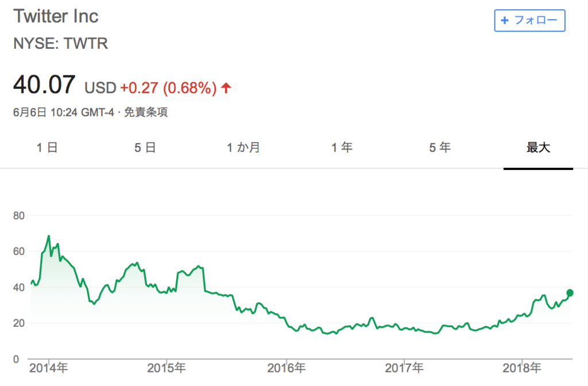Click the 80 y-axis label
This screenshot has height=386, width=588.
tap(19, 216)
